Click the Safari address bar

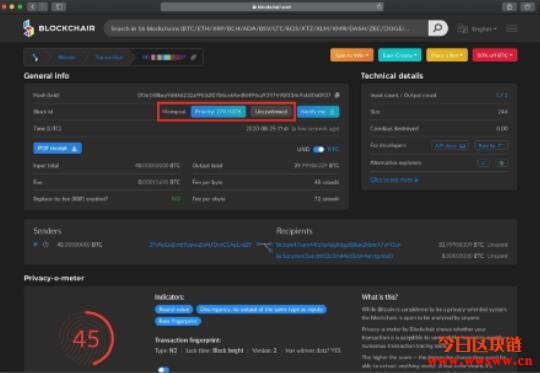pos(272,7)
